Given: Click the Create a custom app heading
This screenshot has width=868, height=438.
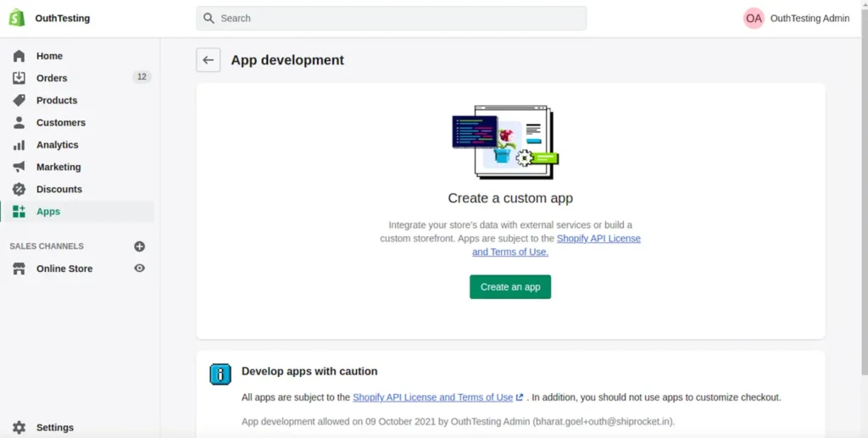Looking at the screenshot, I should [510, 198].
